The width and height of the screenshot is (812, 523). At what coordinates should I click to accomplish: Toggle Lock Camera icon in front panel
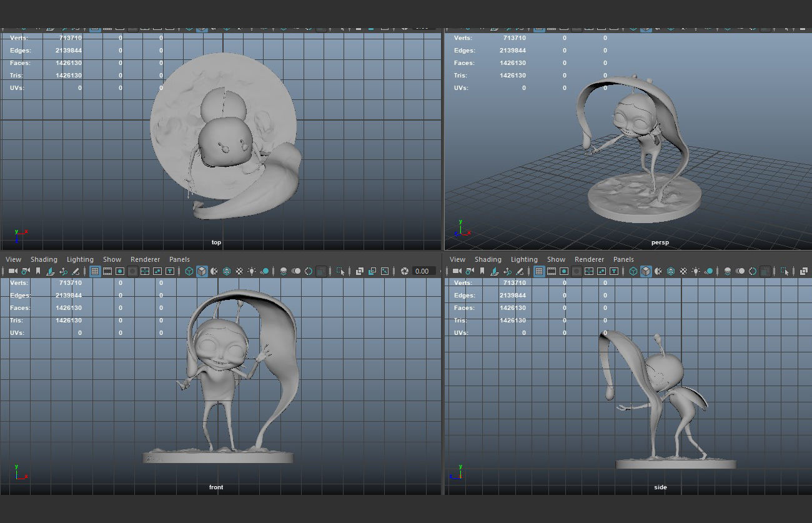(26, 271)
